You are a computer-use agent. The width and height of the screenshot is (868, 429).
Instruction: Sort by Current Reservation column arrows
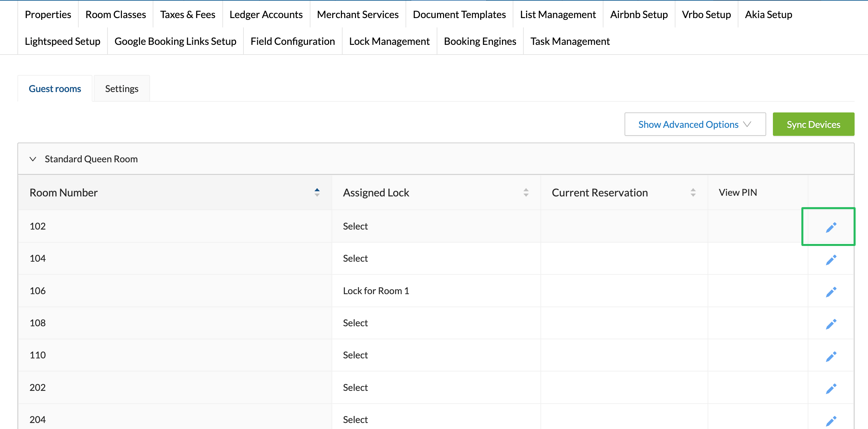[693, 192]
